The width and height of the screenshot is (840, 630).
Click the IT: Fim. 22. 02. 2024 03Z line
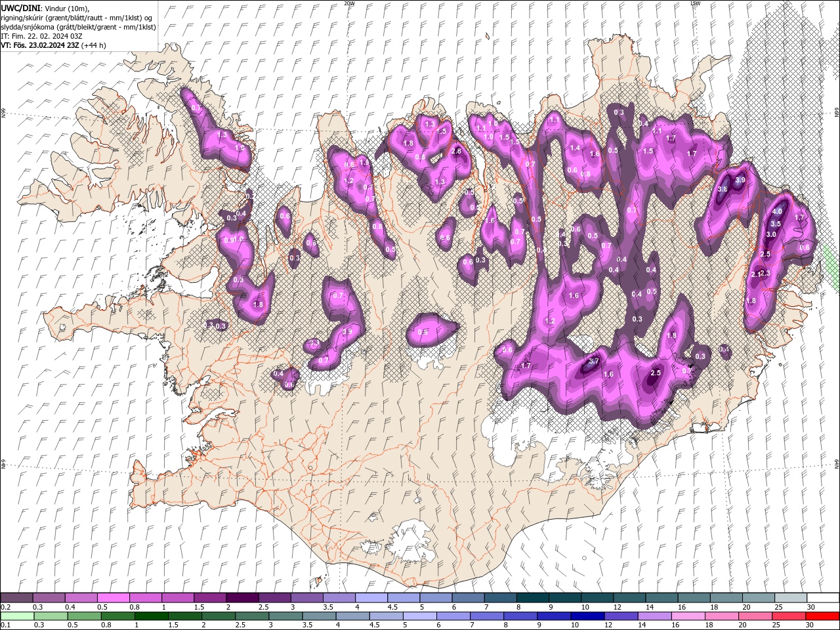pyautogui.click(x=41, y=36)
